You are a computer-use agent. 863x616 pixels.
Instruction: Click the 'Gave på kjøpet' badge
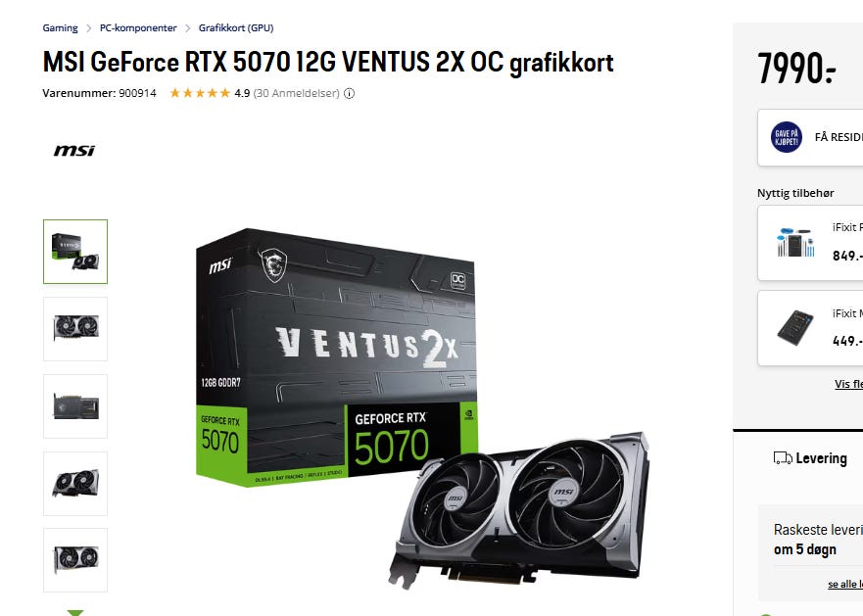[786, 137]
